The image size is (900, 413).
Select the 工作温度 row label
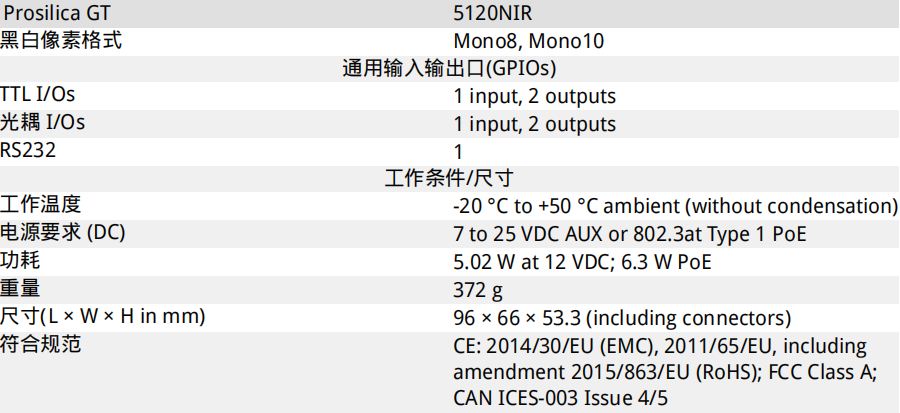pyautogui.click(x=41, y=204)
